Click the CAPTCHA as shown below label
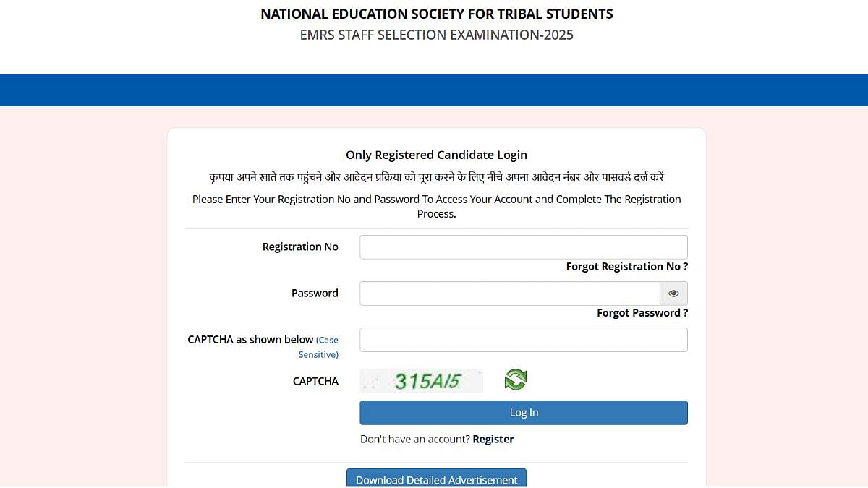 pyautogui.click(x=250, y=339)
